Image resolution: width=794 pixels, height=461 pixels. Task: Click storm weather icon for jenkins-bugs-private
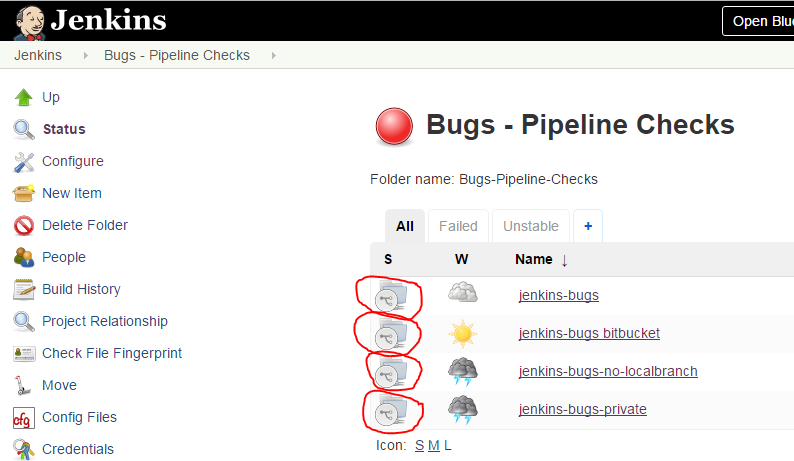point(462,410)
